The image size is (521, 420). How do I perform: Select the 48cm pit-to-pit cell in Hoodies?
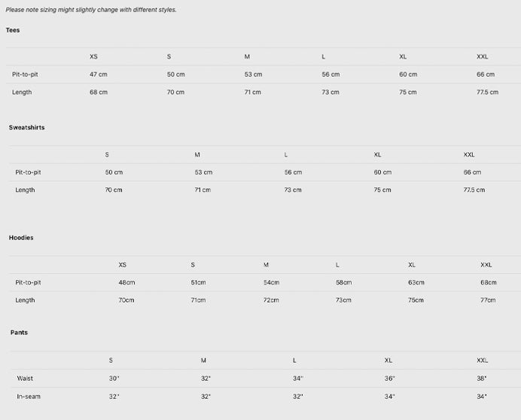pos(126,282)
